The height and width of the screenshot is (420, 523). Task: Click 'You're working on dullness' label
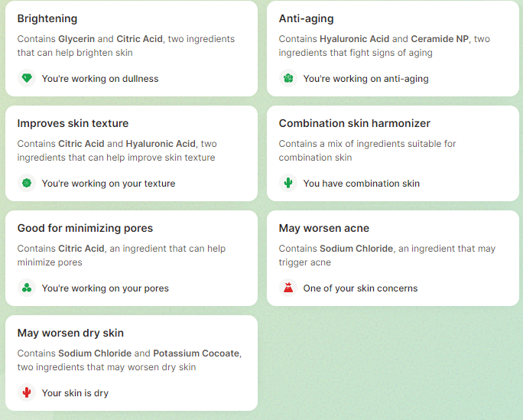point(100,79)
